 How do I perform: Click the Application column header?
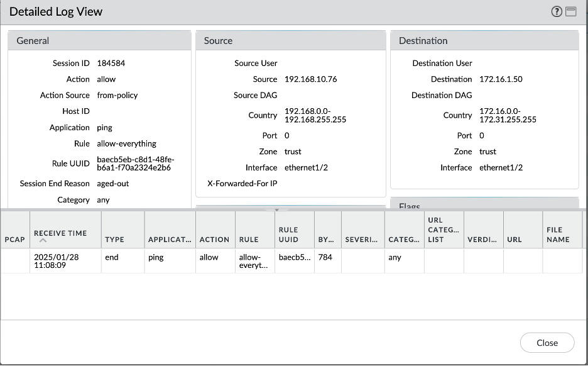coord(170,239)
